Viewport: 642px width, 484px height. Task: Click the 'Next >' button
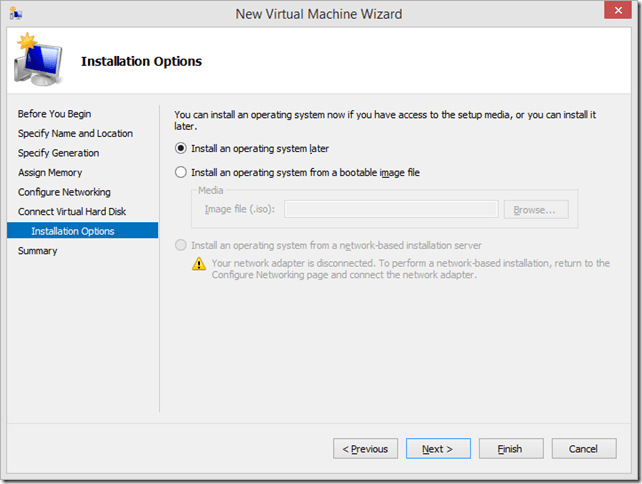(438, 449)
